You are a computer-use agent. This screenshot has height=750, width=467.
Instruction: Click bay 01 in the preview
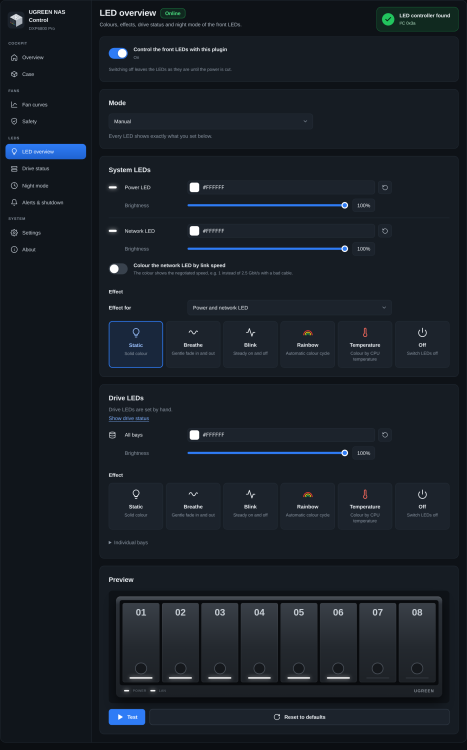(141, 642)
